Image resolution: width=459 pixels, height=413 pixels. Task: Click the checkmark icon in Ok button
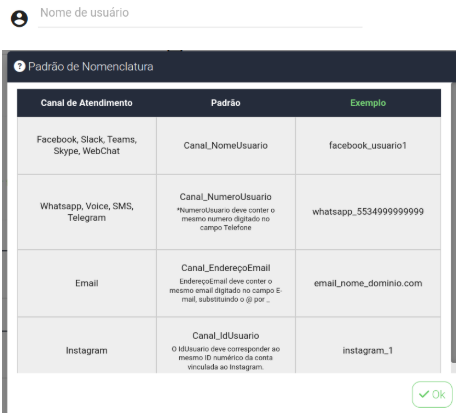coord(424,394)
